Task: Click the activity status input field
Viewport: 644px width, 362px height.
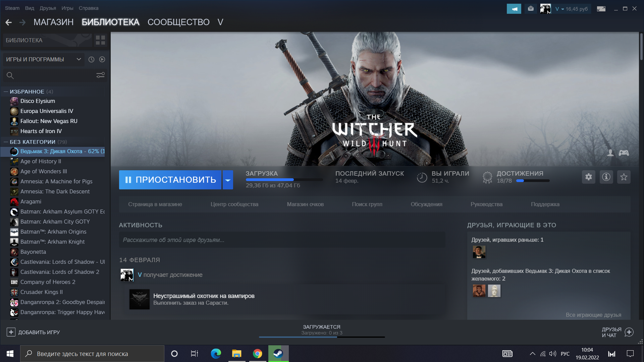Action: pos(282,240)
